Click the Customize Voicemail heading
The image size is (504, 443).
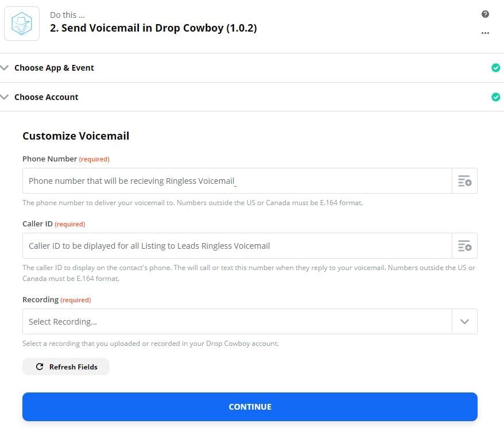pos(76,136)
